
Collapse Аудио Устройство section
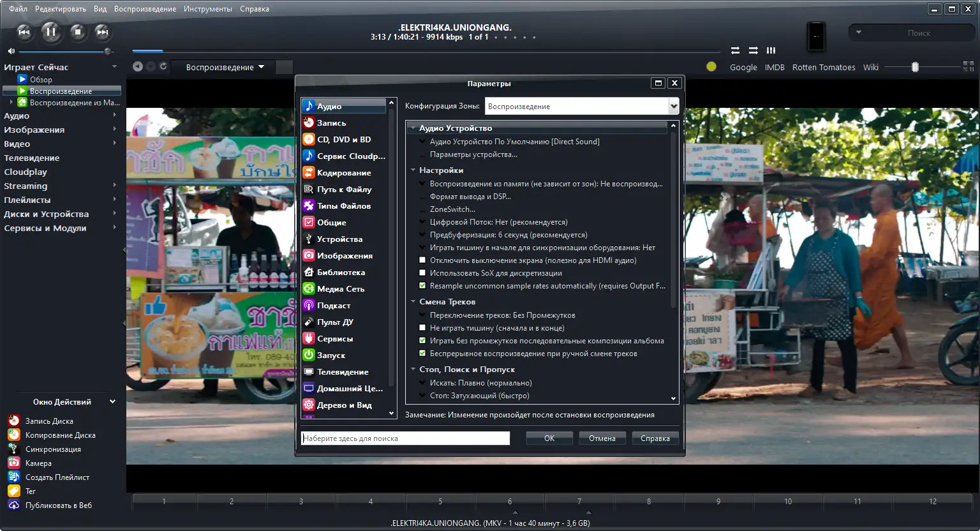coord(413,128)
